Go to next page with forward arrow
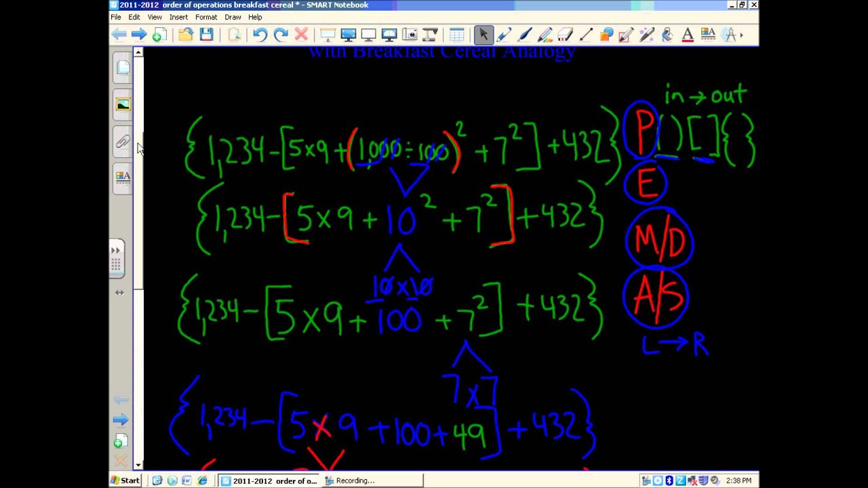The height and width of the screenshot is (488, 868). [138, 35]
